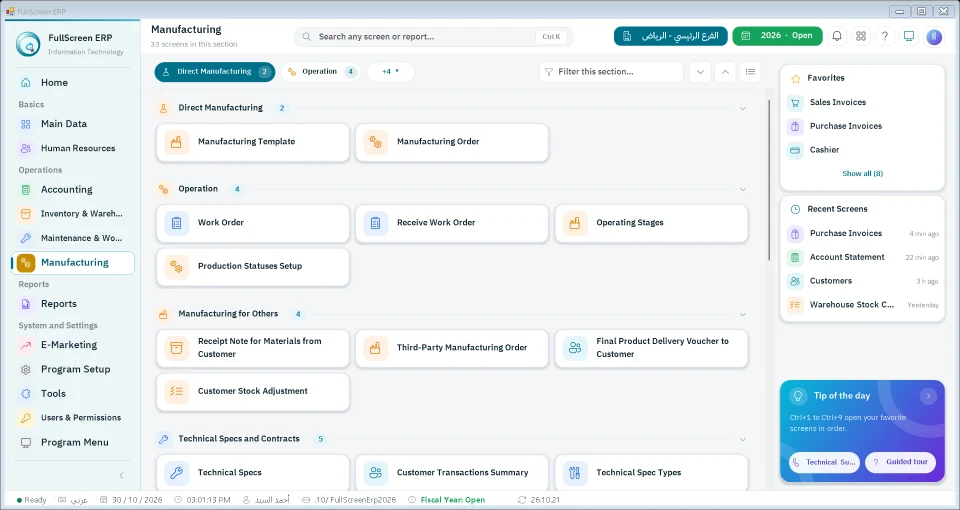Collapse the left sidebar arrow
Image resolution: width=960 pixels, height=510 pixels.
tap(121, 475)
